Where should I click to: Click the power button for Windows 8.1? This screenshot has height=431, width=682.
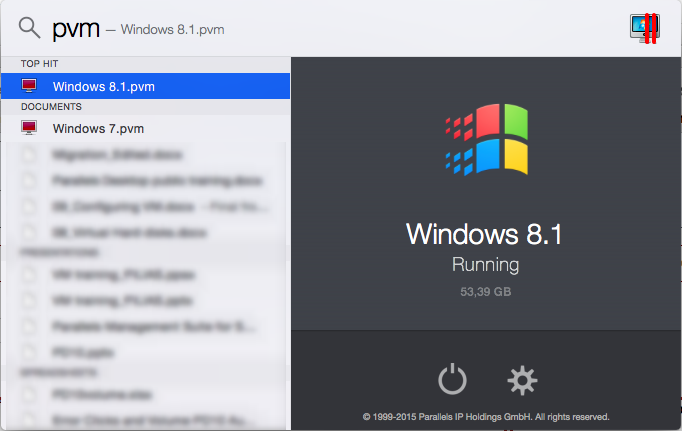tap(452, 379)
